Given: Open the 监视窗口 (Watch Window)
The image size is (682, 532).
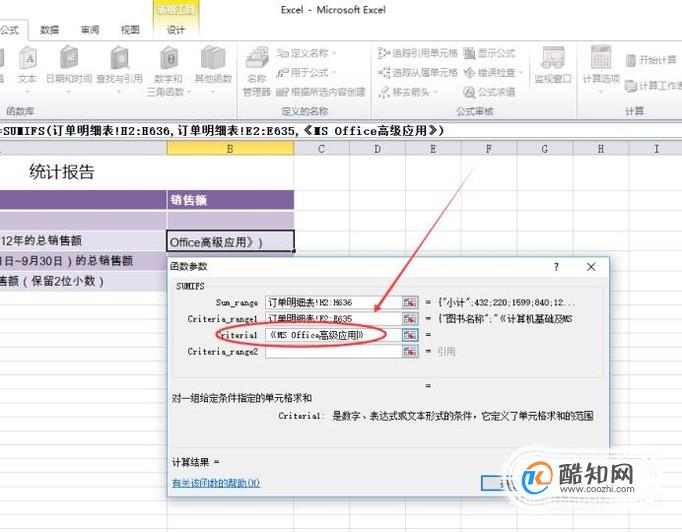Looking at the screenshot, I should tap(553, 65).
